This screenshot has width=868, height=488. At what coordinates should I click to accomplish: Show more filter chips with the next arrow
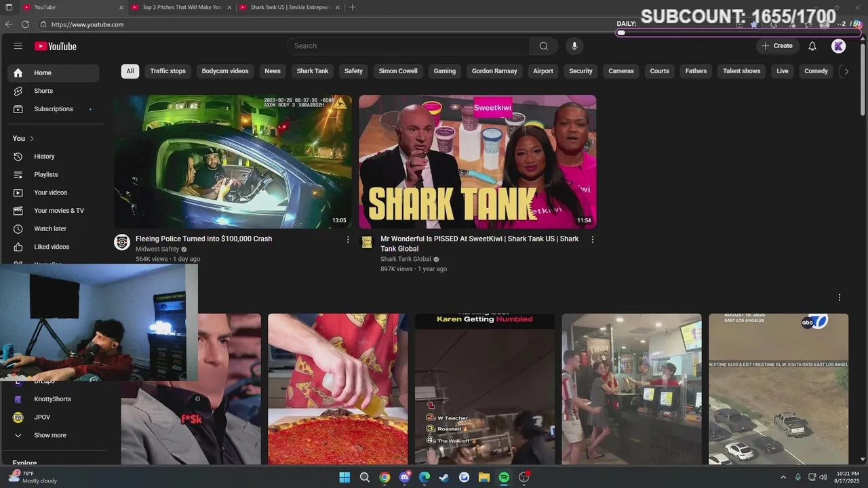[846, 71]
